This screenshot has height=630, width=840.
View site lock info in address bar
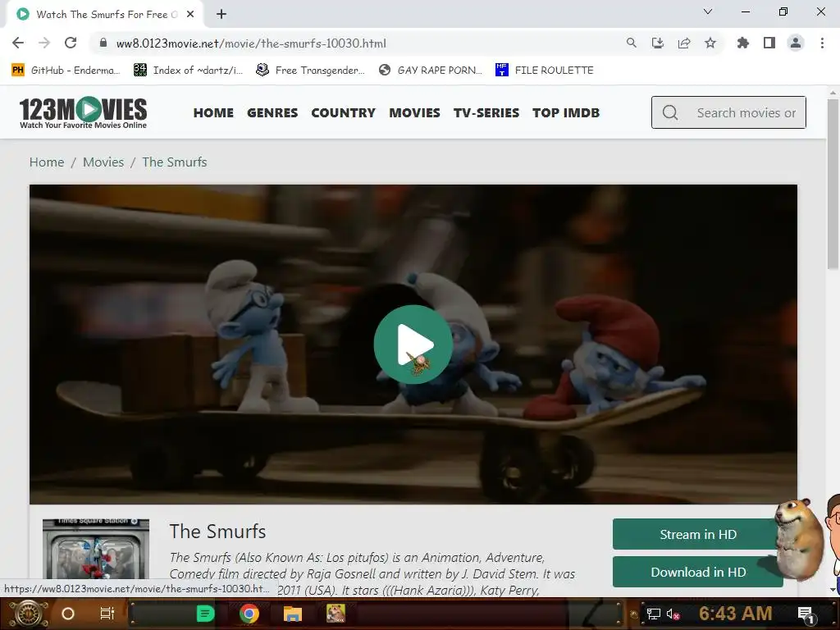[103, 43]
